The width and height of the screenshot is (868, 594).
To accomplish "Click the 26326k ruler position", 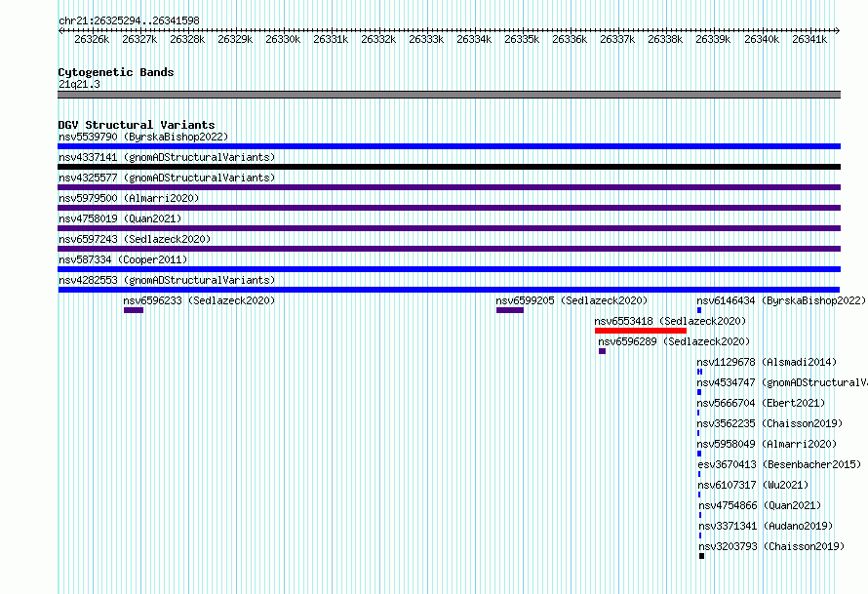I will coord(92,39).
